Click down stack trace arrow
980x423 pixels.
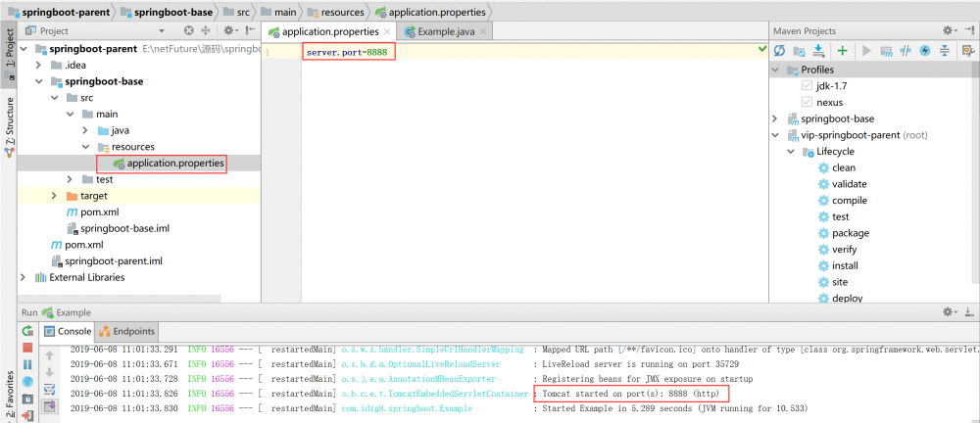[x=50, y=373]
